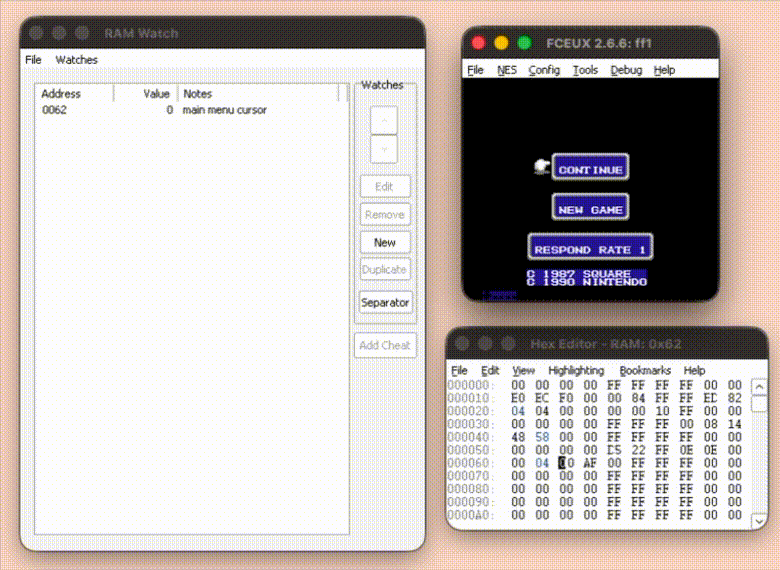The height and width of the screenshot is (570, 780).
Task: Open the Config menu in FCEUX
Action: point(544,70)
